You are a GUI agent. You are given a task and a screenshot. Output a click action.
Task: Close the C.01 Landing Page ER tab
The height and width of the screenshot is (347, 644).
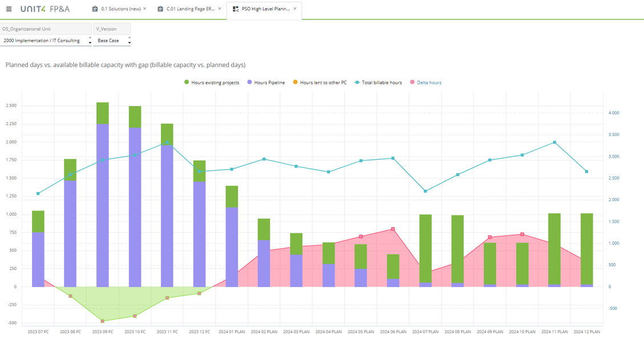219,9
